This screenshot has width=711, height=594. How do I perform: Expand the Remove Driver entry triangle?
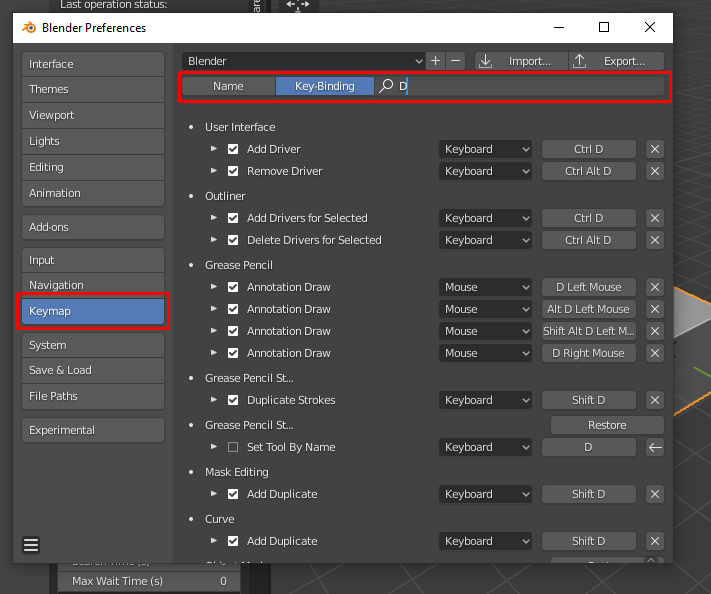tap(214, 170)
